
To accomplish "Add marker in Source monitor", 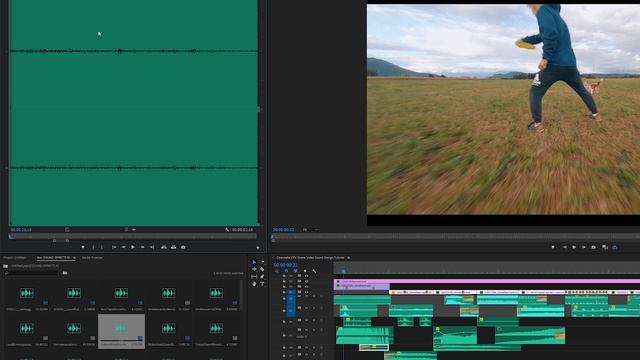I will point(83,247).
